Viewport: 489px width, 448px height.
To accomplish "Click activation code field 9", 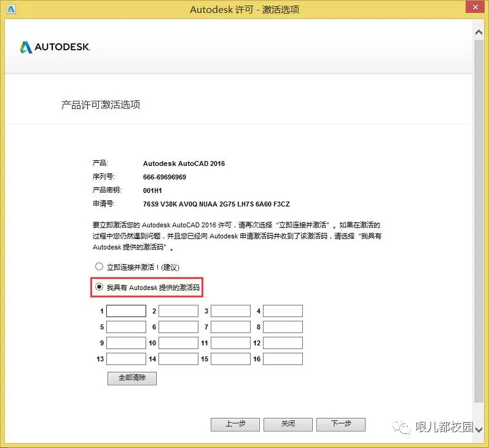I will [127, 343].
